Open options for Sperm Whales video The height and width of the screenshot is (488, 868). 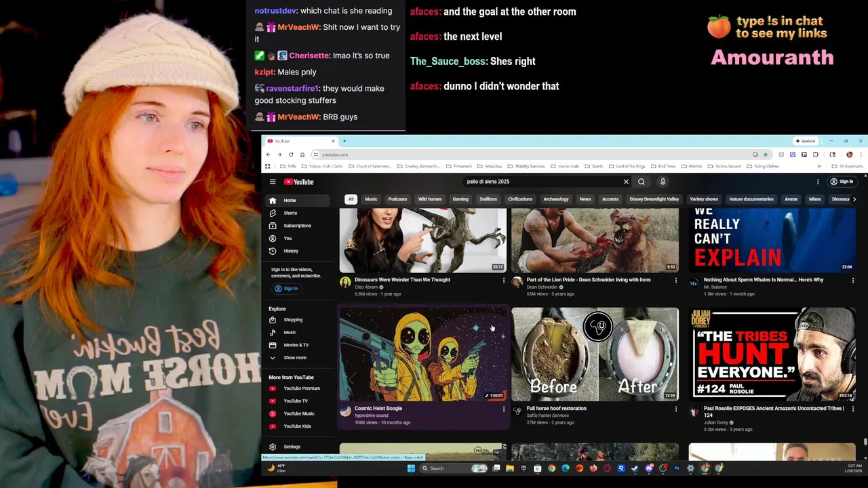pyautogui.click(x=853, y=280)
